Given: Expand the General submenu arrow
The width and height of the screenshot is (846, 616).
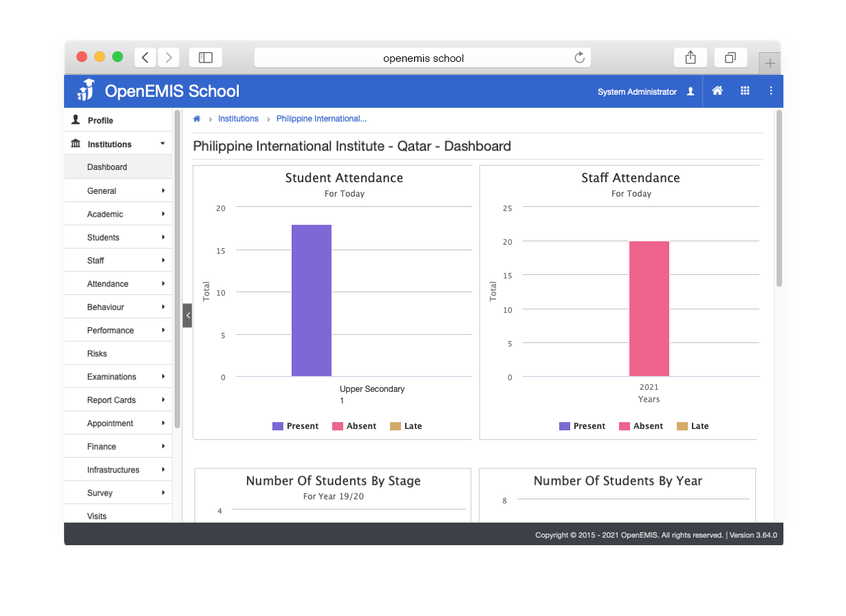Looking at the screenshot, I should [164, 191].
